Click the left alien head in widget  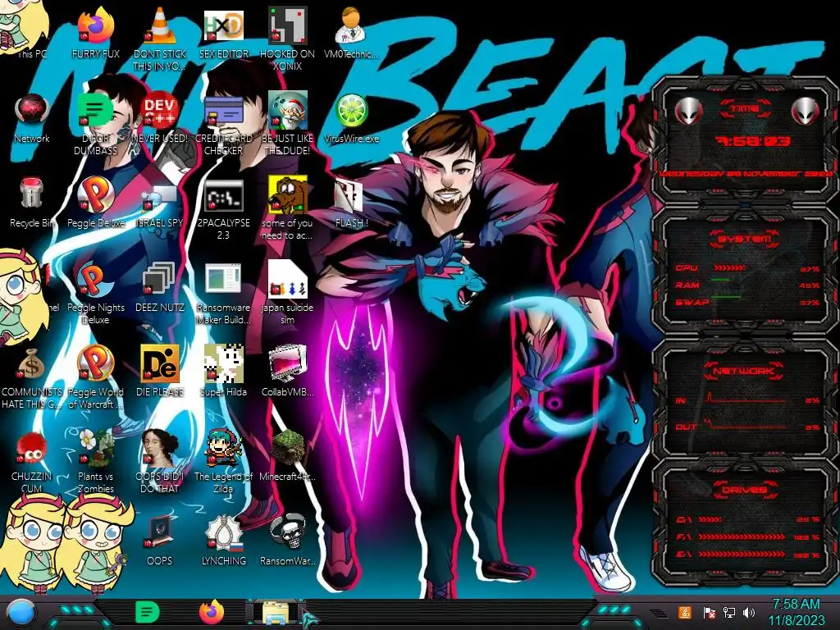pyautogui.click(x=688, y=111)
